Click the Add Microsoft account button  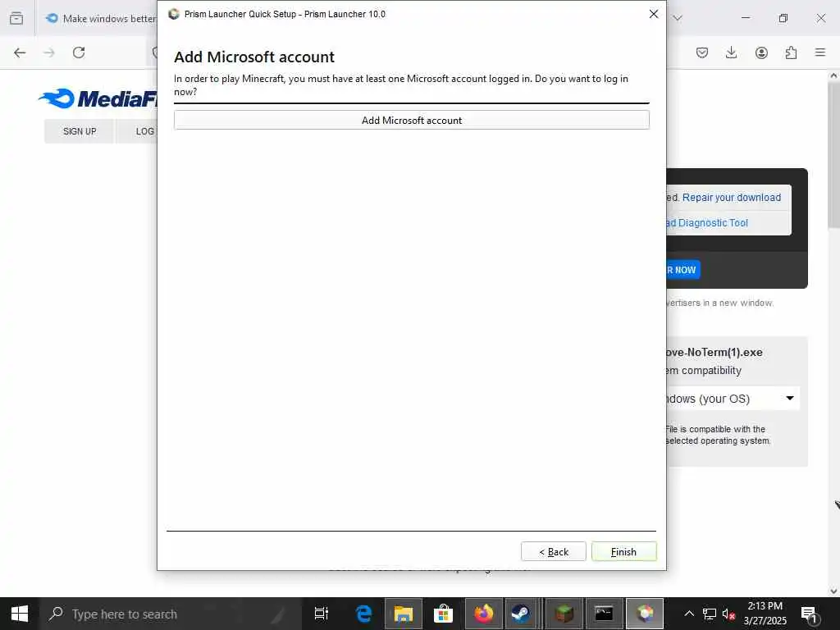(412, 120)
